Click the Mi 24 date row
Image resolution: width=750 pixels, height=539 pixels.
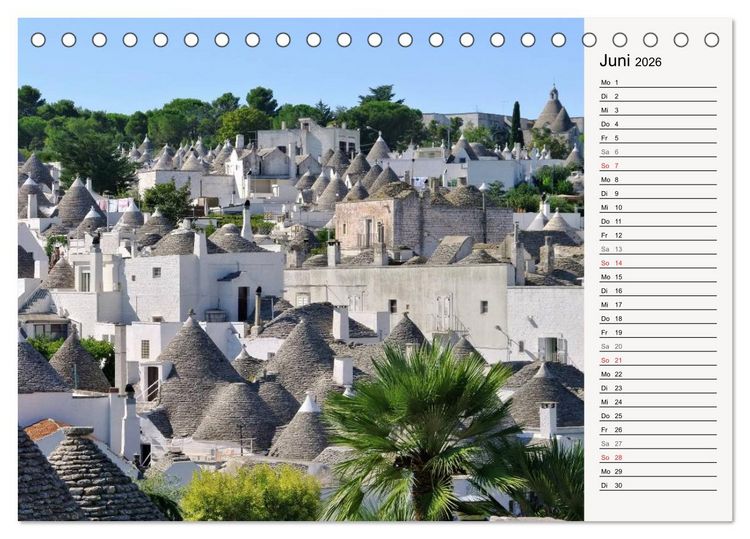point(658,402)
